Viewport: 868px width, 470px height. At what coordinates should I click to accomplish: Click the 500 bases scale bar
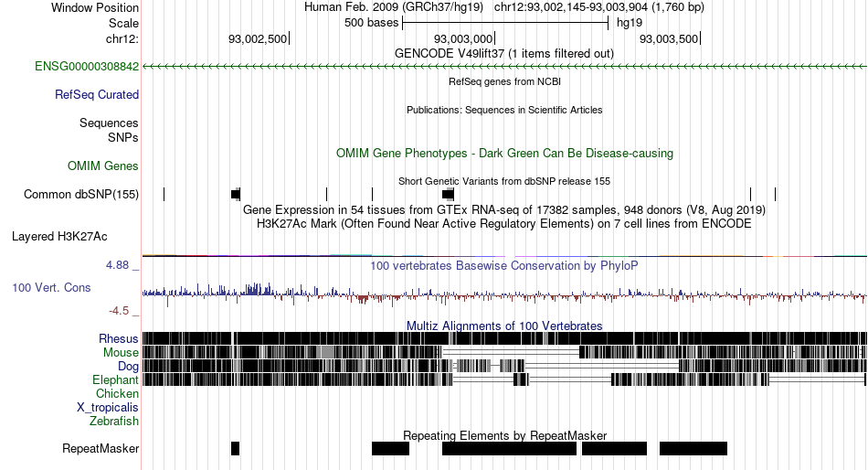click(x=505, y=23)
